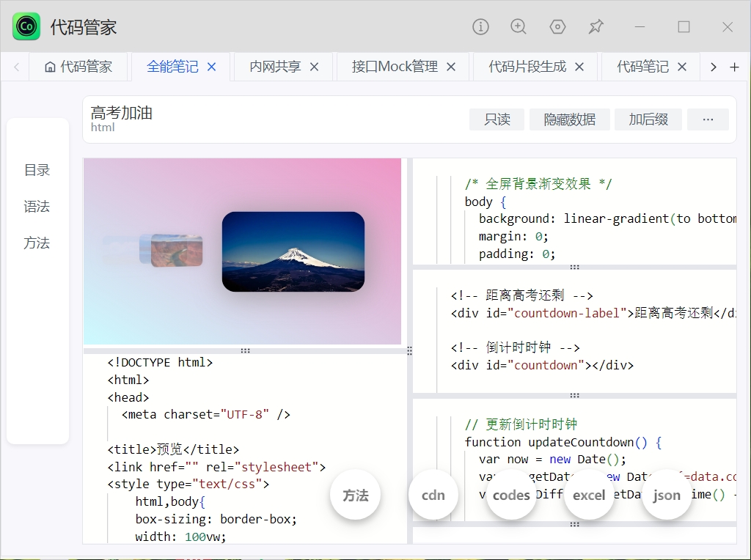751x560 pixels.
Task: Select 方法 in the left sidebar
Action: coord(37,243)
